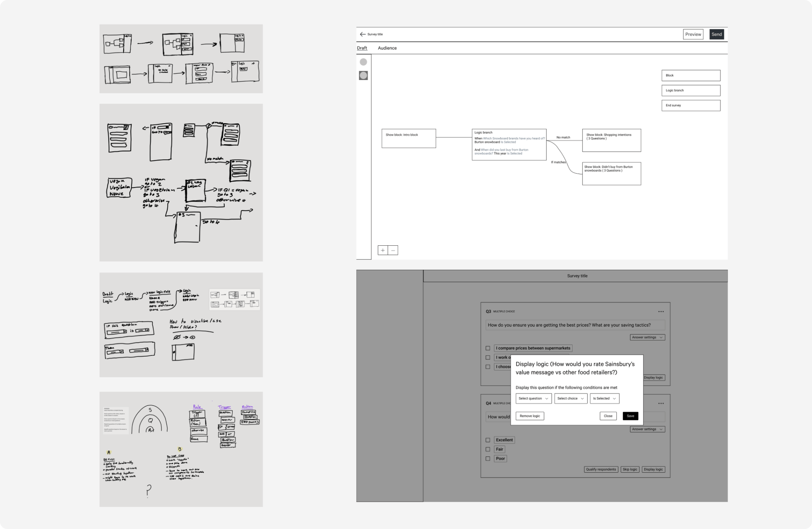Click the back arrow beside Survey title

coord(362,34)
